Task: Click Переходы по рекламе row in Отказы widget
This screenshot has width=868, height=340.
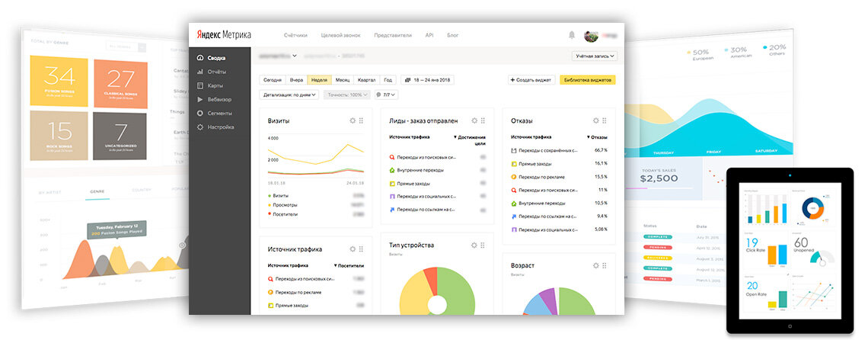Action: [559, 177]
